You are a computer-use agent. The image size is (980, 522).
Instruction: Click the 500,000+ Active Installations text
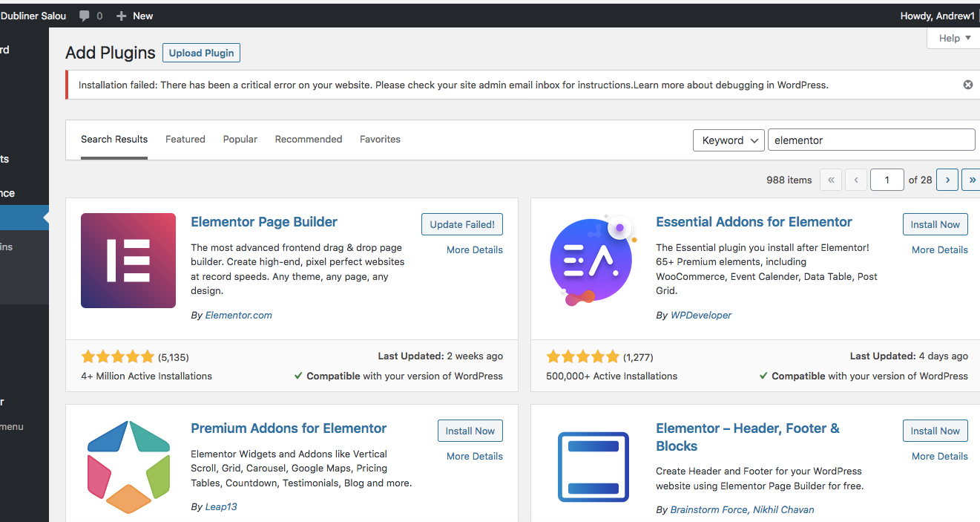[612, 376]
